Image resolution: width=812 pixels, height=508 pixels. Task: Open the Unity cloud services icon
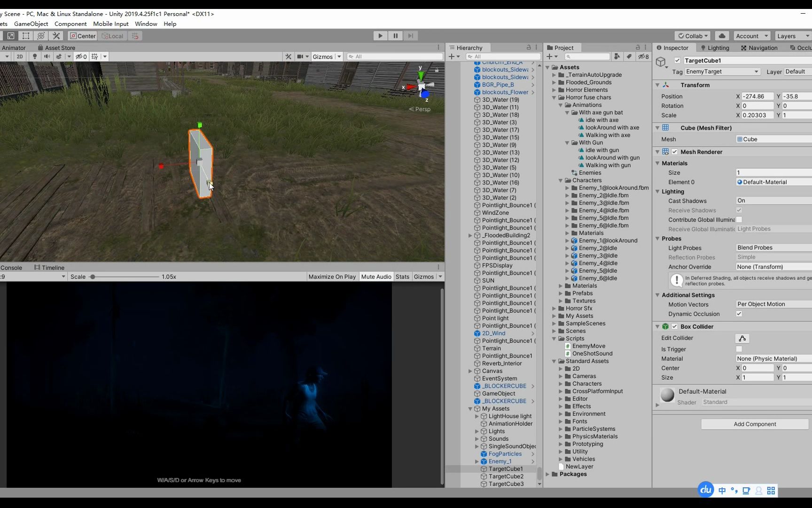722,36
